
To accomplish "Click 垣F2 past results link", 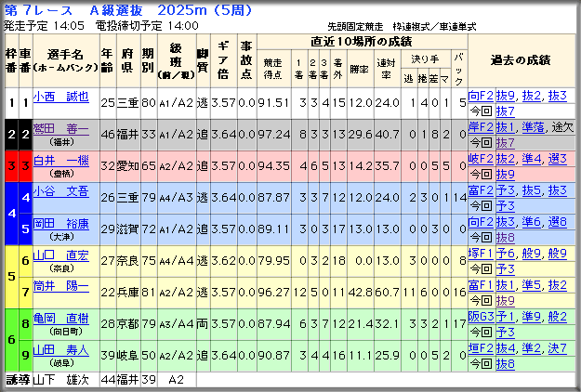I will pos(481,348).
